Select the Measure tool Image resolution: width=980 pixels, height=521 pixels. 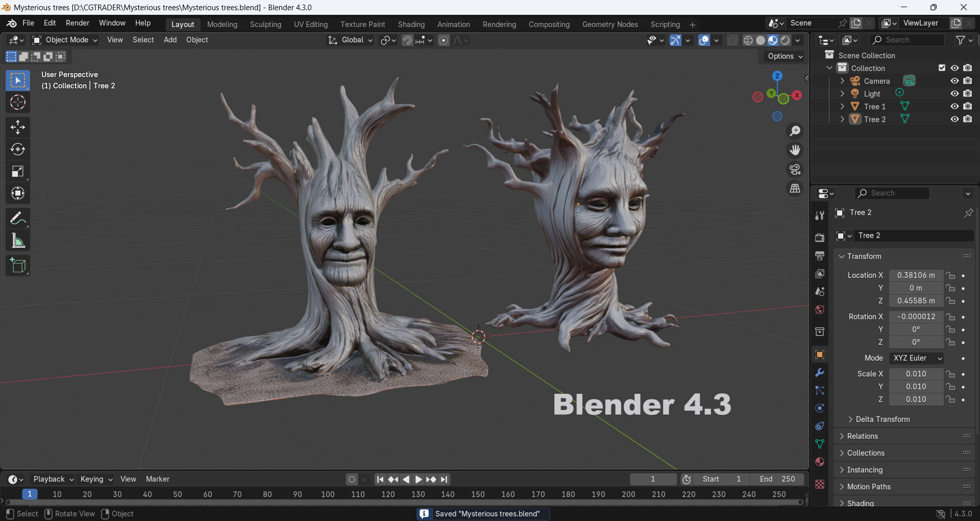18,241
